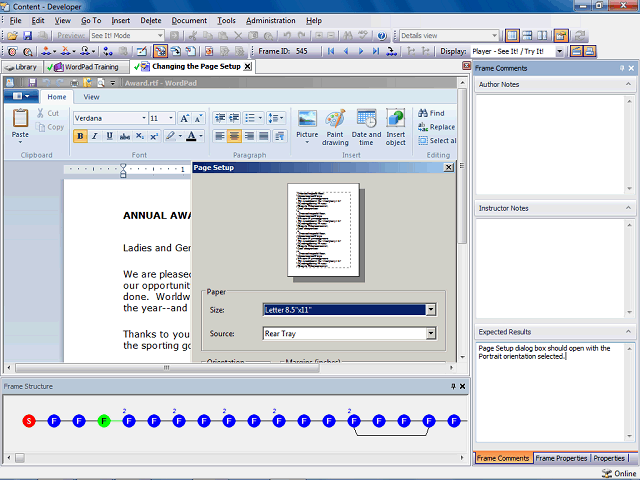Switch to horizontal split layout
This screenshot has width=640, height=480.
pyautogui.click(x=527, y=36)
